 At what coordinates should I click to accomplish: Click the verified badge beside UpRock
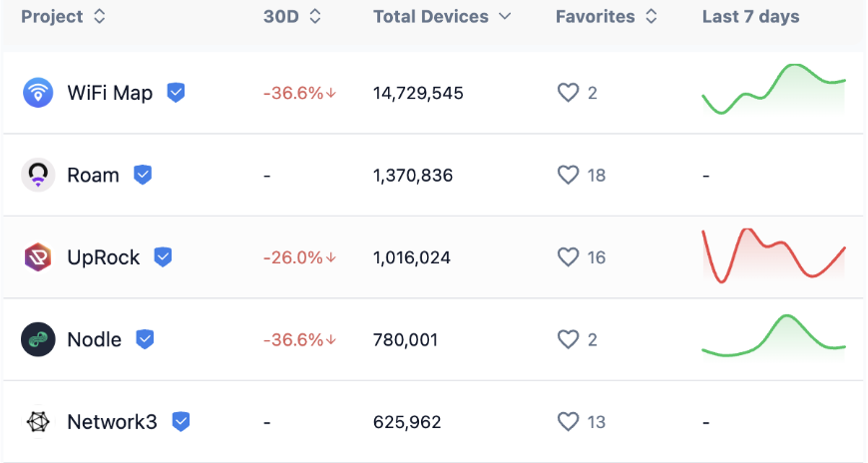(x=163, y=257)
